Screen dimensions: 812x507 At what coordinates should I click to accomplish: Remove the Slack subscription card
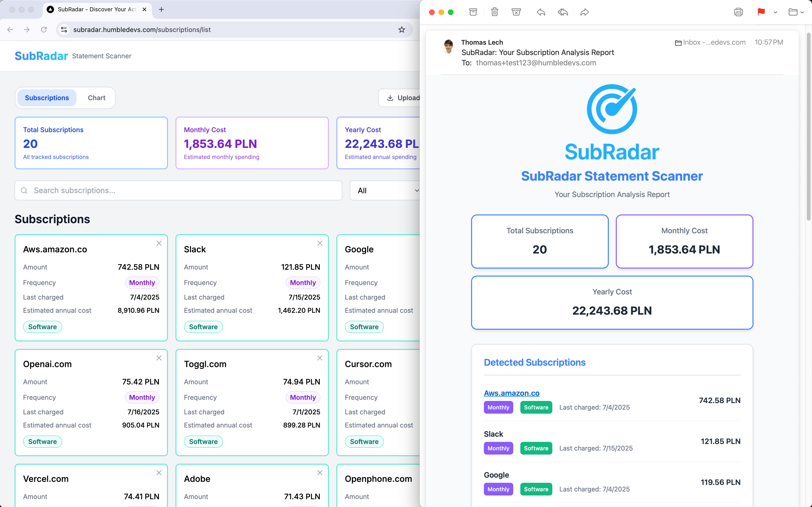click(320, 243)
